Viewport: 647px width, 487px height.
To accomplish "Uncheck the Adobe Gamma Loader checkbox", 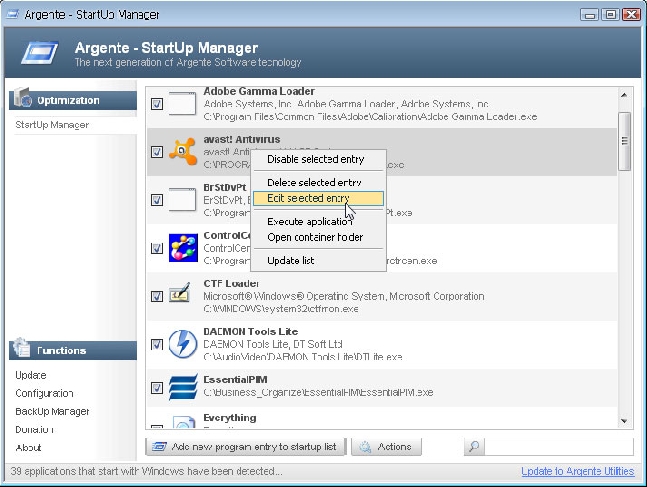I will pos(157,104).
